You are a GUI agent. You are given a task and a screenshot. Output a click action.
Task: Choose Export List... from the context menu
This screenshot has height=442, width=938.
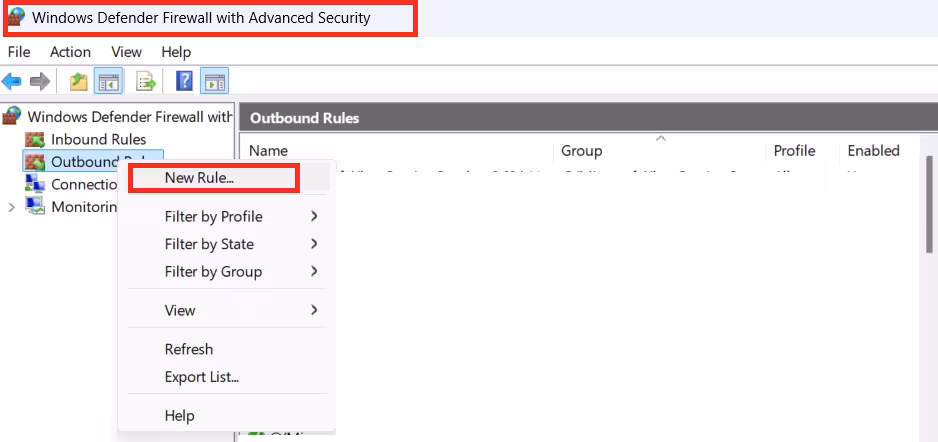pos(227,377)
